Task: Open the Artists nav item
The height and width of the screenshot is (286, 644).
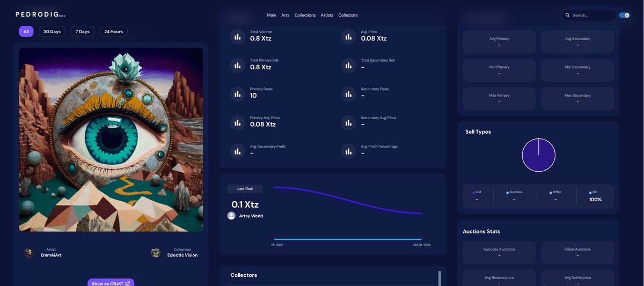Action: click(x=327, y=15)
